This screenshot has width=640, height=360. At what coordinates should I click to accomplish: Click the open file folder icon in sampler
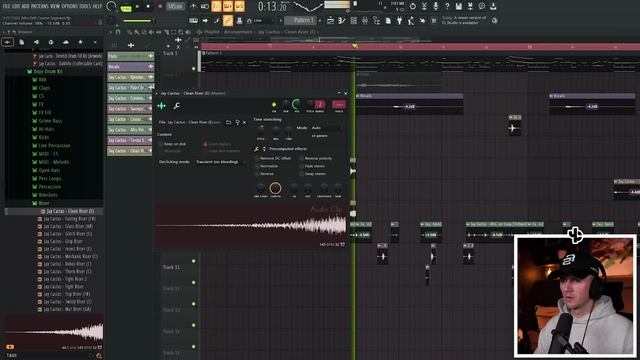tap(229, 122)
